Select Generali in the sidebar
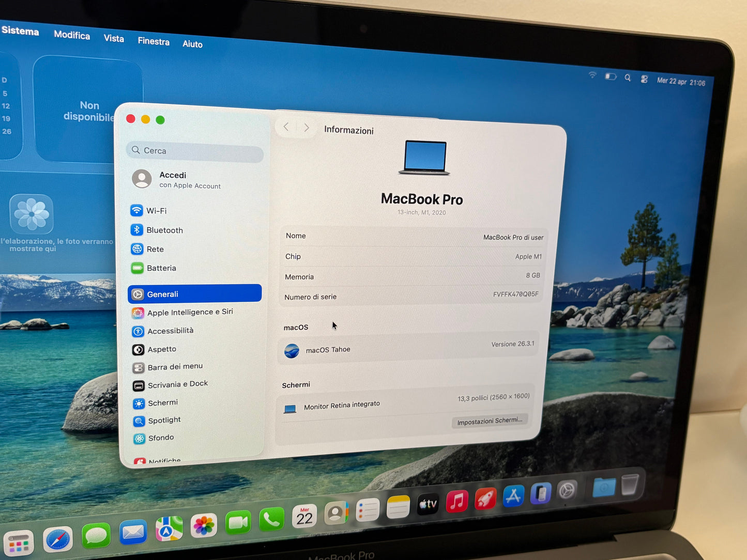This screenshot has width=747, height=560. pyautogui.click(x=195, y=294)
